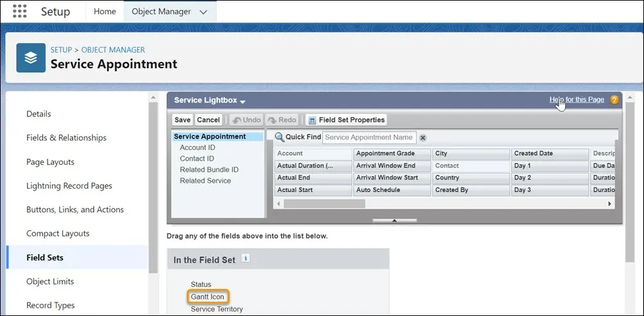Select the Country palette field
The image size is (644, 316).
471,178
